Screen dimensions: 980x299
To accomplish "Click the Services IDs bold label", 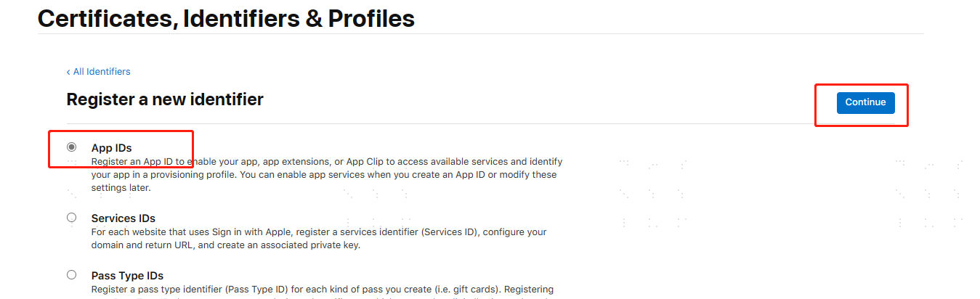I will click(123, 218).
